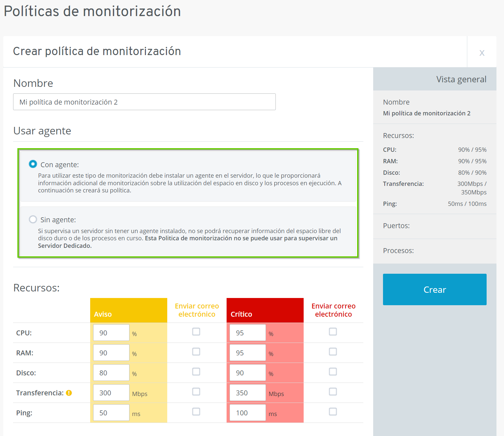The image size is (504, 436).
Task: Click the Crear button
Action: [x=434, y=289]
